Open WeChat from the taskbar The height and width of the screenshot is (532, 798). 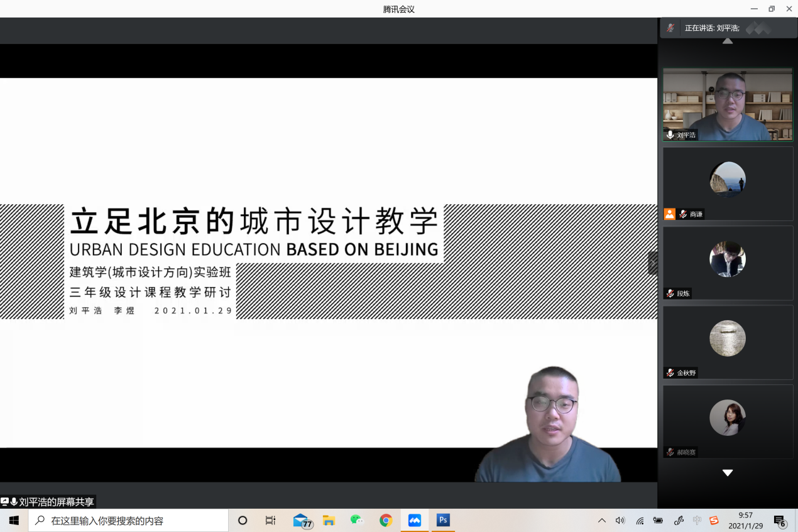coord(357,520)
